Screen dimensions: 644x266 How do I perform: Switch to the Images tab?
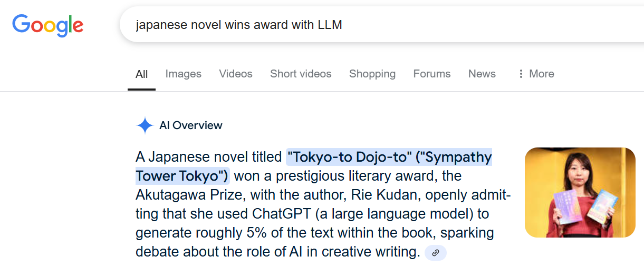(184, 74)
